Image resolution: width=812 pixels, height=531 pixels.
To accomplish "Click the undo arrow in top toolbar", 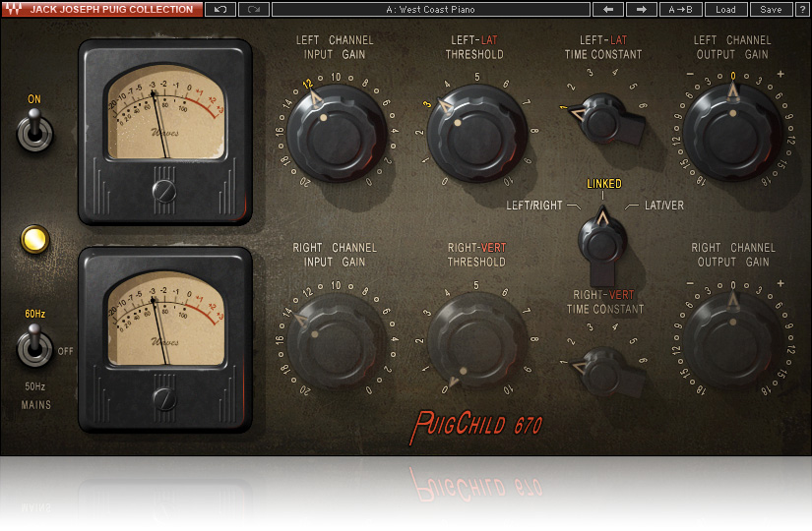I will (x=219, y=10).
